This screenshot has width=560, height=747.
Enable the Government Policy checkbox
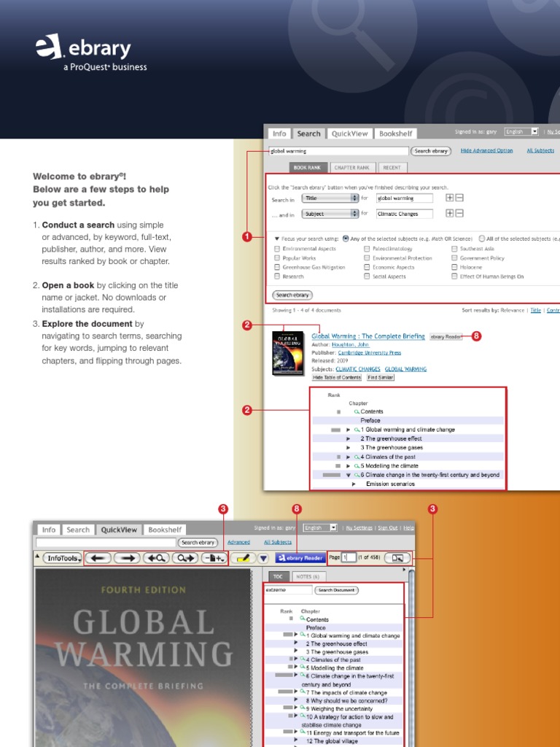(454, 258)
